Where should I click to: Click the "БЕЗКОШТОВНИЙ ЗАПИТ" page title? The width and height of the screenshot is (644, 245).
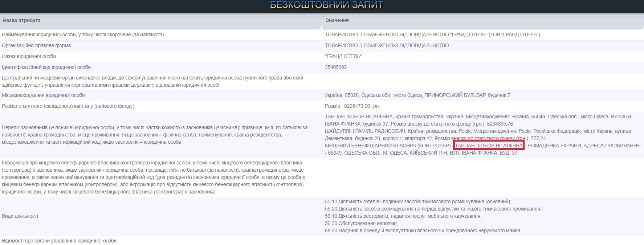pyautogui.click(x=326, y=5)
